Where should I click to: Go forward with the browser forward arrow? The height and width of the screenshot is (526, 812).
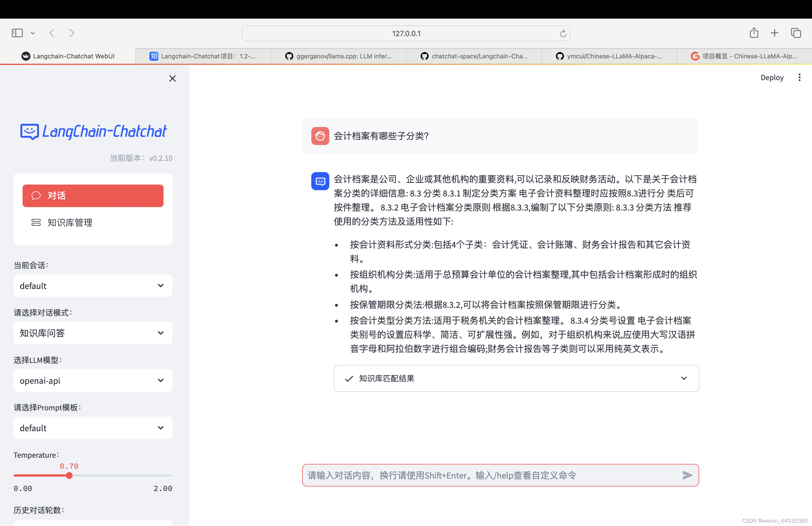[72, 33]
